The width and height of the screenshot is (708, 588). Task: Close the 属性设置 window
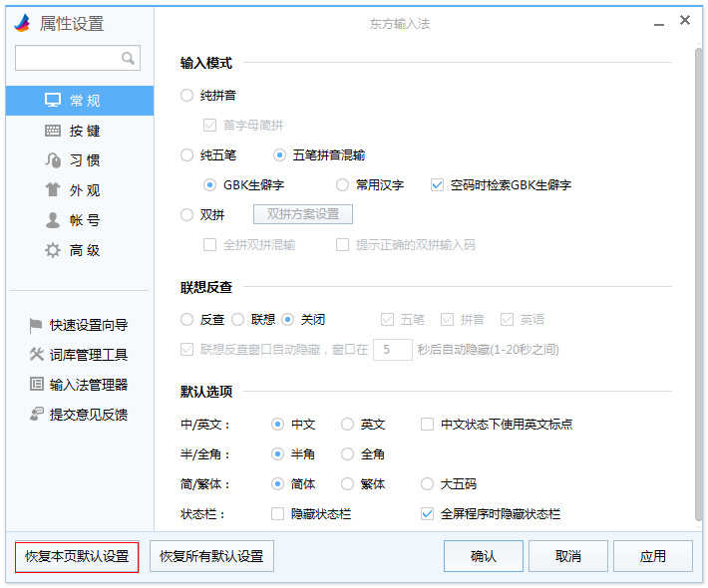(685, 20)
